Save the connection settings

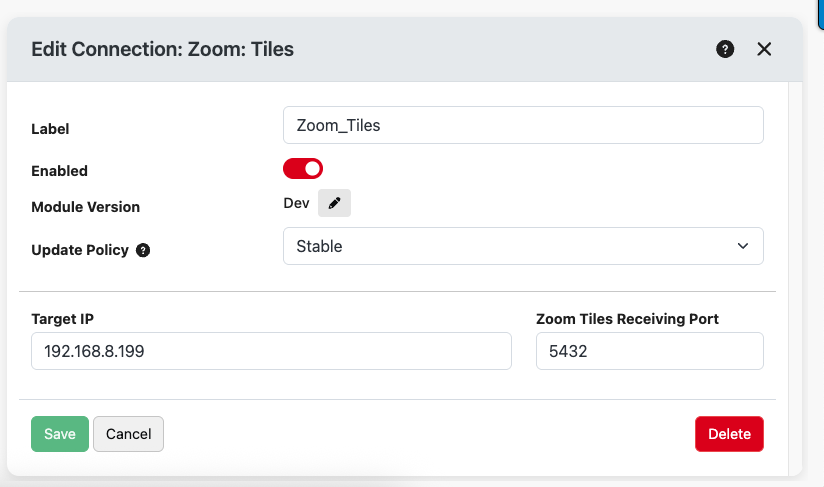[x=60, y=434]
